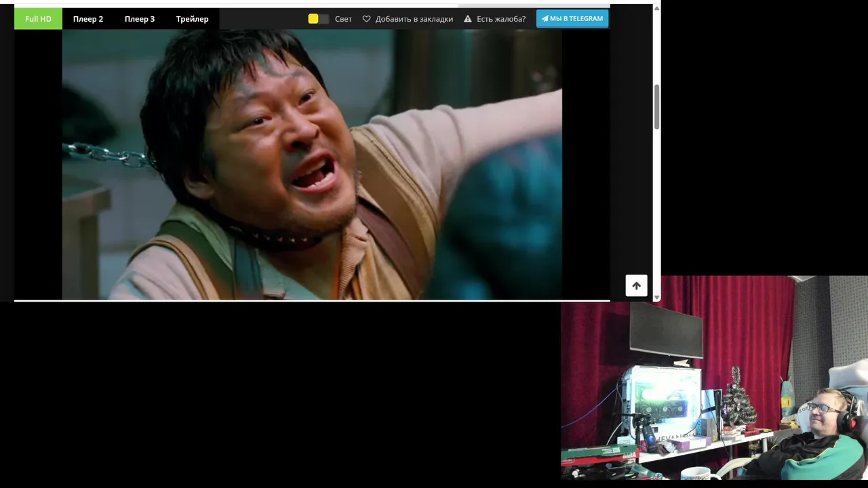
Task: Add to bookmarks via Добавить в закладки
Action: 414,19
